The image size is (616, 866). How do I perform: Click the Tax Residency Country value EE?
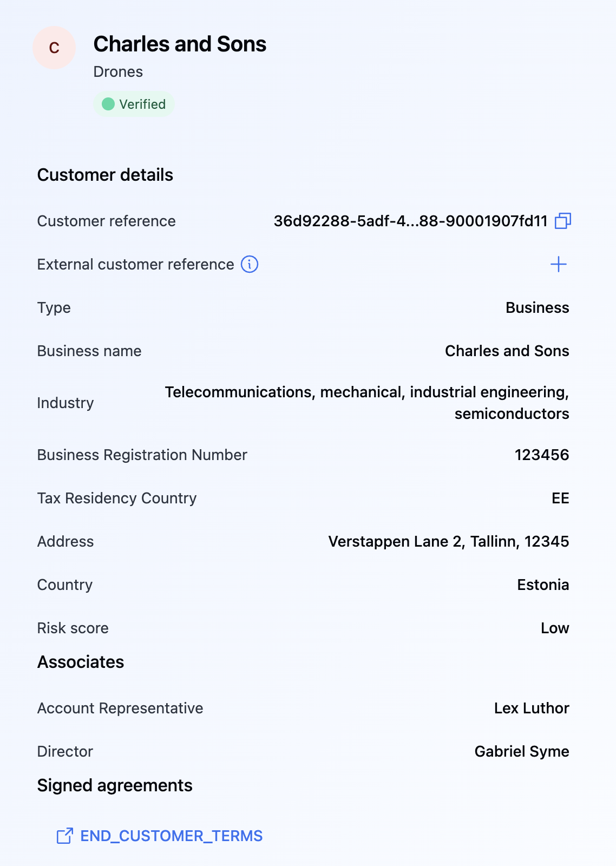560,498
